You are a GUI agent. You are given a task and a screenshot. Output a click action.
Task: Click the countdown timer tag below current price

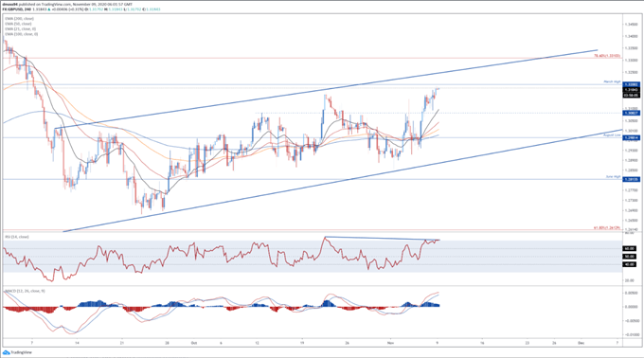632,96
